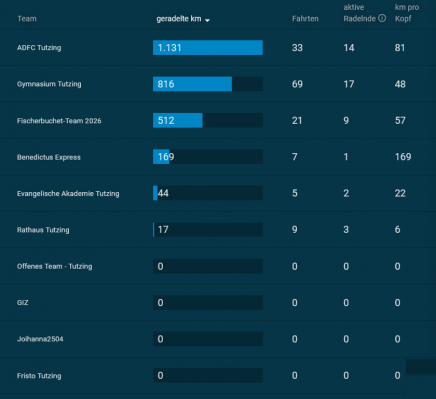Sort table by Team column header
Viewport: 436px width, 399px height.
[x=27, y=19]
